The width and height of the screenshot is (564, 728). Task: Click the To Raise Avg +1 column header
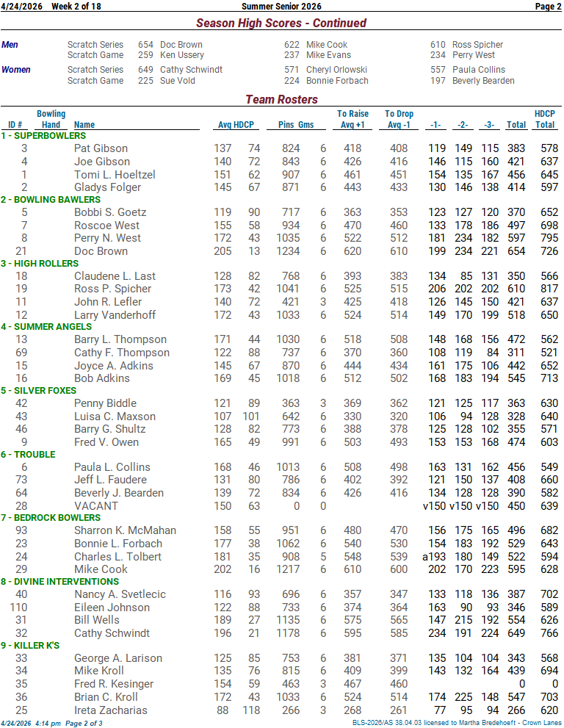point(352,119)
